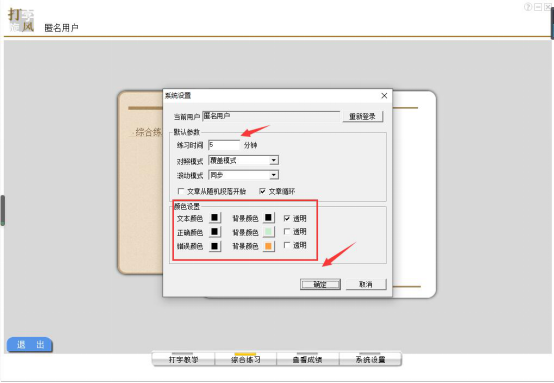Change black 背景颜色 swatch in 文本颜色 row
This screenshot has width=554, height=383.
tap(269, 218)
